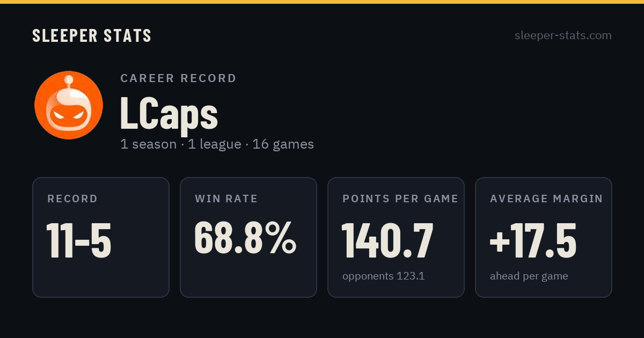
Task: Open the sleeper-stats.com link
Action: 563,35
